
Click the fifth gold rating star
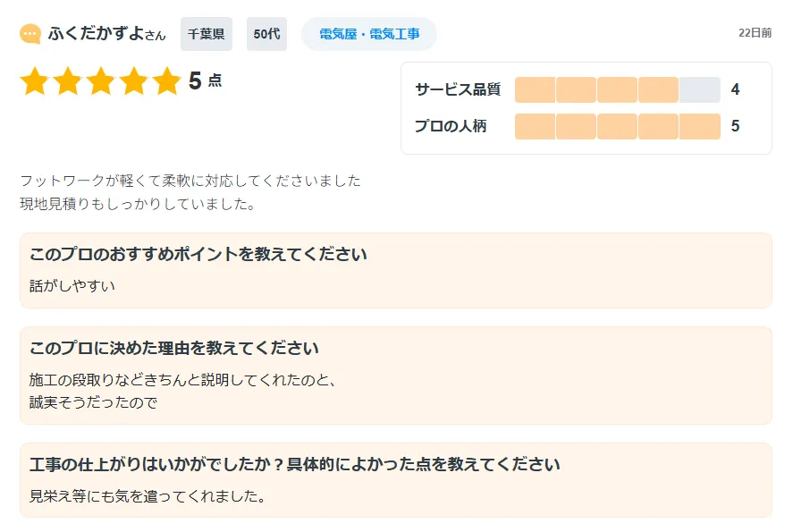pos(166,81)
